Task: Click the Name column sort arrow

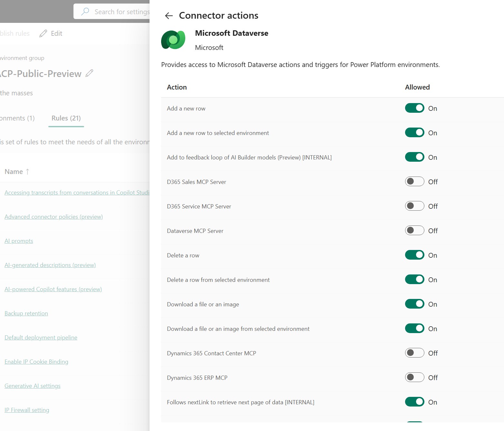Action: click(x=27, y=171)
